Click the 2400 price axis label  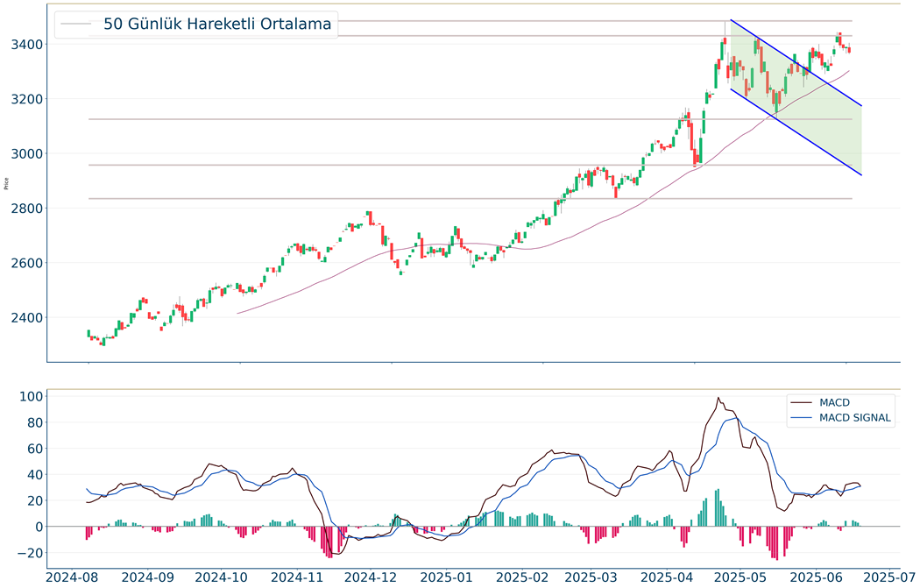[x=26, y=317]
